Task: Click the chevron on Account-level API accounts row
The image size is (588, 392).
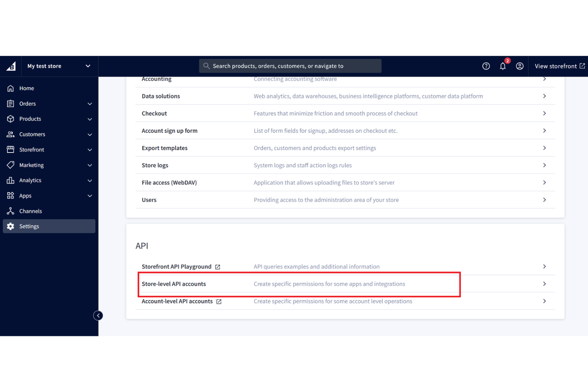Action: point(545,301)
